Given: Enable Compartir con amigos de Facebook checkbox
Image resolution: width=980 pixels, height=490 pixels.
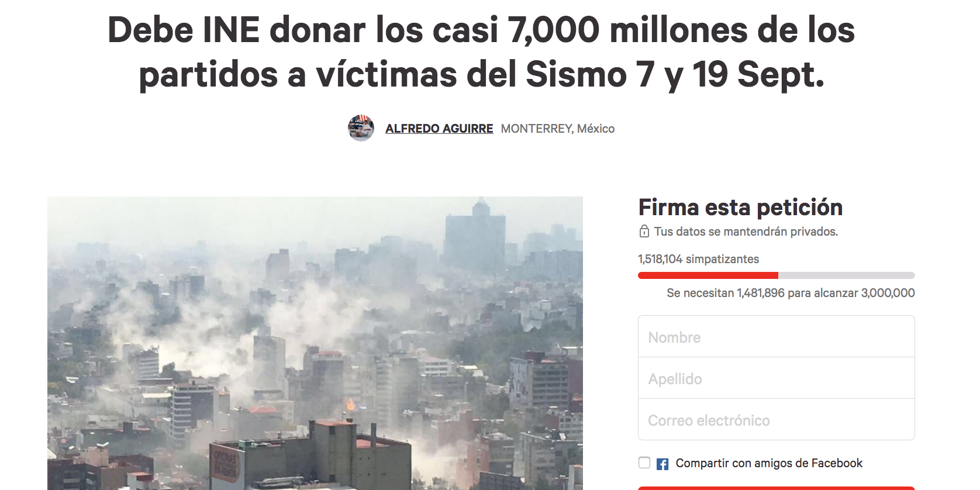Looking at the screenshot, I should [644, 463].
